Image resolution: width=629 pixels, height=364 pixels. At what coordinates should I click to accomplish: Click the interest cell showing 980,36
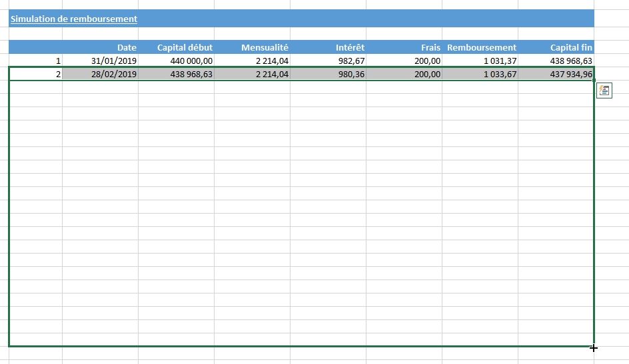coord(328,74)
